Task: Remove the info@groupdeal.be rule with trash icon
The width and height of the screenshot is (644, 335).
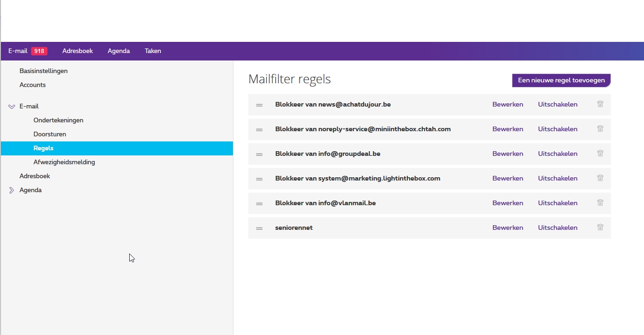Action: coord(600,154)
